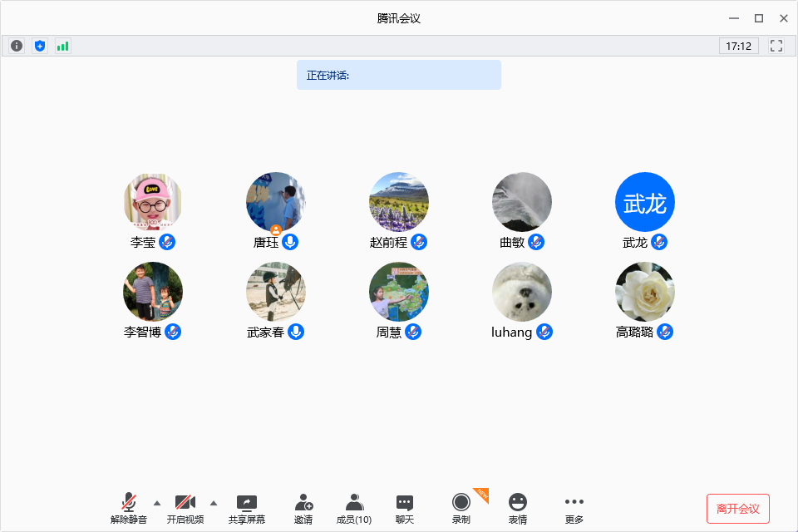Open the 聊天 chat panel
This screenshot has width=798, height=532.
point(405,509)
